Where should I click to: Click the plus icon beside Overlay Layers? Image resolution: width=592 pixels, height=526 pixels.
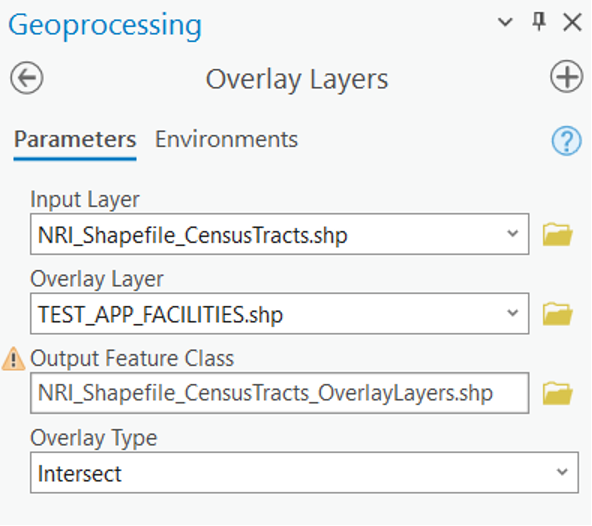[x=566, y=77]
